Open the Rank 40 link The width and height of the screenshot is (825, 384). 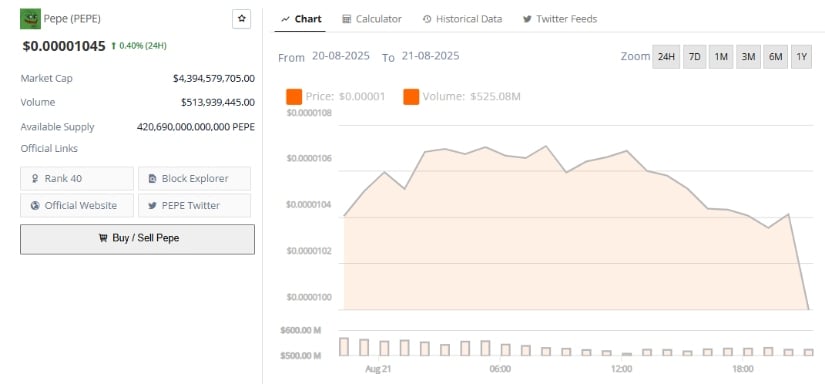77,179
